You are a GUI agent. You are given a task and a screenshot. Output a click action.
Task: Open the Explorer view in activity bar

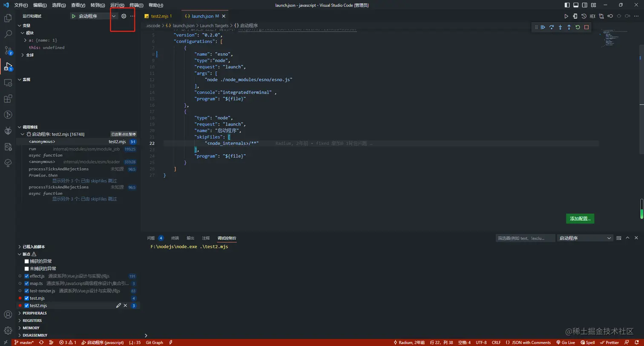click(8, 18)
